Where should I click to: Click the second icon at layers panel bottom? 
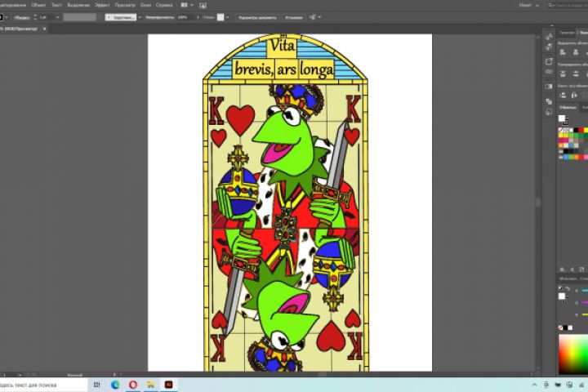pos(572,269)
